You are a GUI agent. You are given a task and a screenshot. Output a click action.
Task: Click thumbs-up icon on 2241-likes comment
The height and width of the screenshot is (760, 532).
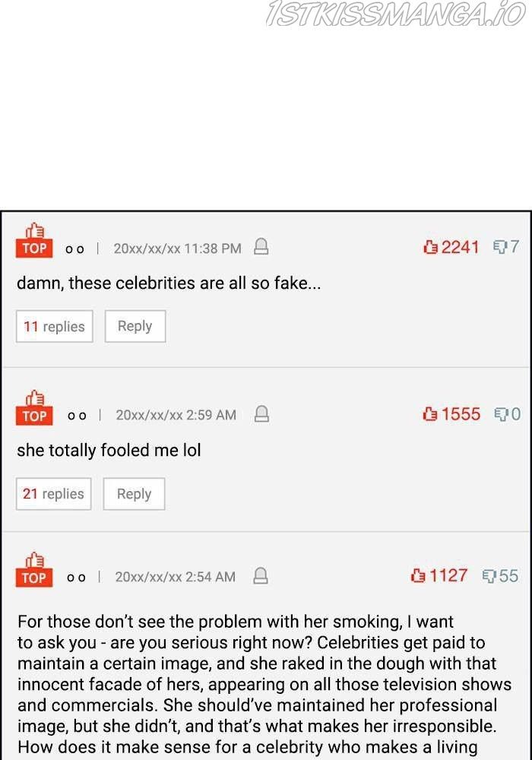[x=431, y=247]
